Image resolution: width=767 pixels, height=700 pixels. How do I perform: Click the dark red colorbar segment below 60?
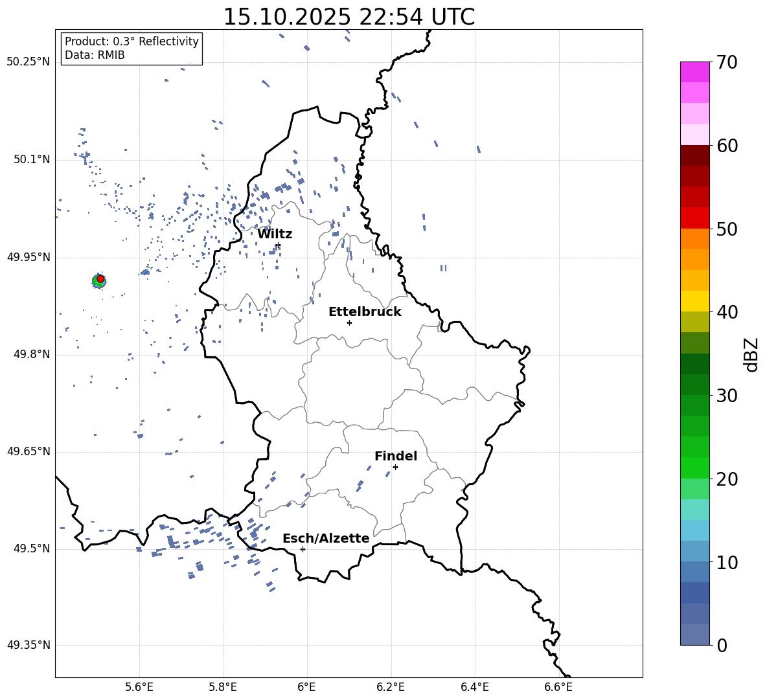click(695, 155)
